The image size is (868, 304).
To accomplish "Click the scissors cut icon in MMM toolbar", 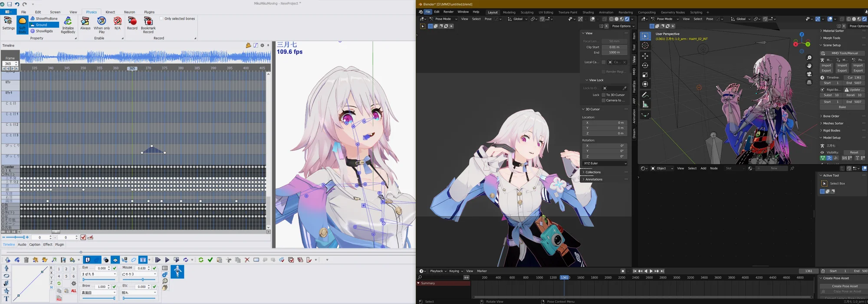I will (x=229, y=260).
